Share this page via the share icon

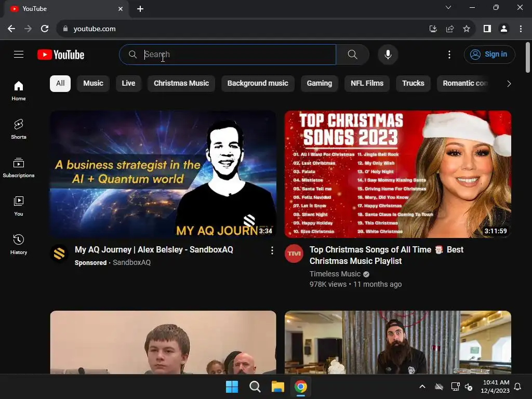(450, 29)
